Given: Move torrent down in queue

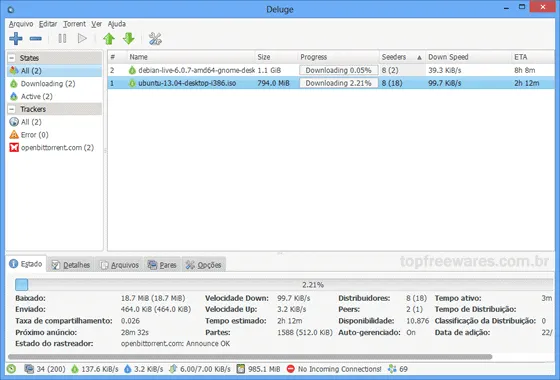Looking at the screenshot, I should (129, 39).
